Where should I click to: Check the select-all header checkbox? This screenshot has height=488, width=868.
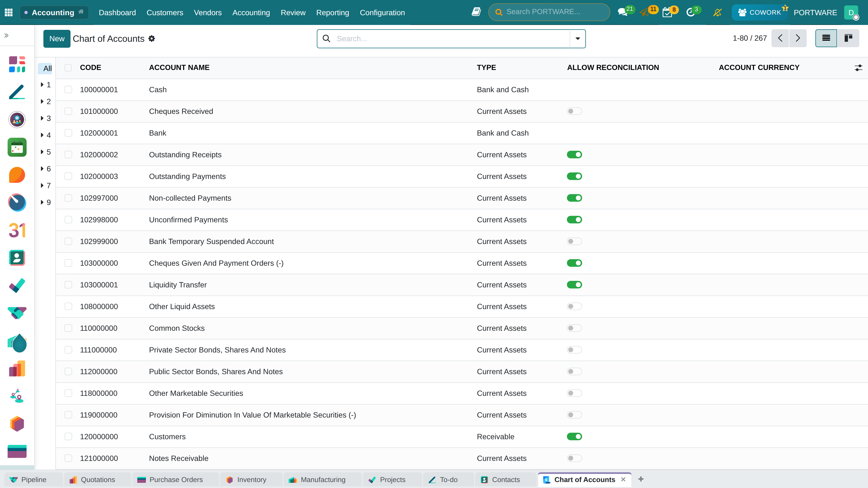tap(68, 68)
